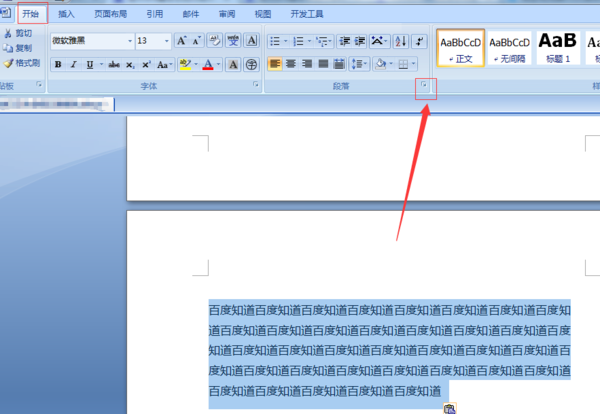Toggle character shading A icon
Viewport: 600px width, 414px height.
(233, 64)
